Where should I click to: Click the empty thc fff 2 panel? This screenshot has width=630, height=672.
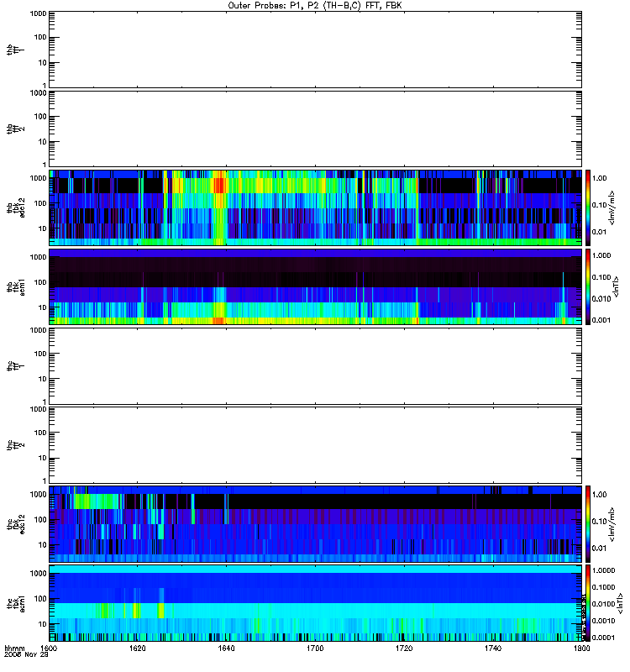click(x=316, y=445)
